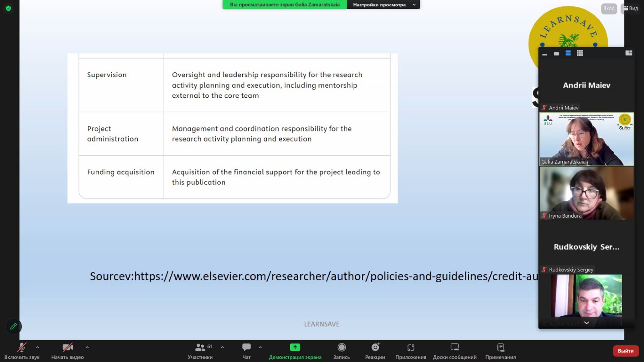The image size is (644, 362).
Task: Open Настройки просмотра dropdown
Action: [x=383, y=5]
